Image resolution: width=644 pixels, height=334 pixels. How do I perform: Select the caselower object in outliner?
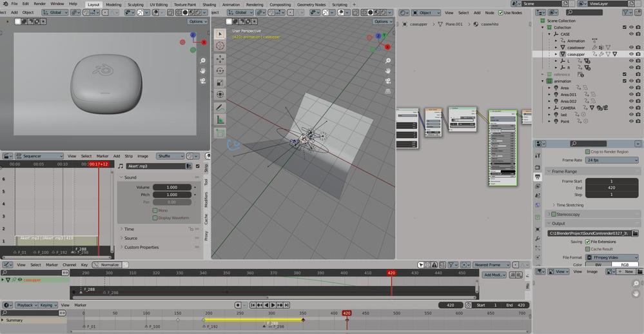576,48
